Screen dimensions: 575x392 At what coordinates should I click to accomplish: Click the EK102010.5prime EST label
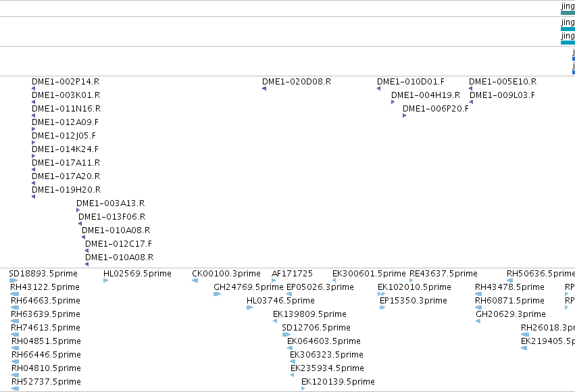414,287
